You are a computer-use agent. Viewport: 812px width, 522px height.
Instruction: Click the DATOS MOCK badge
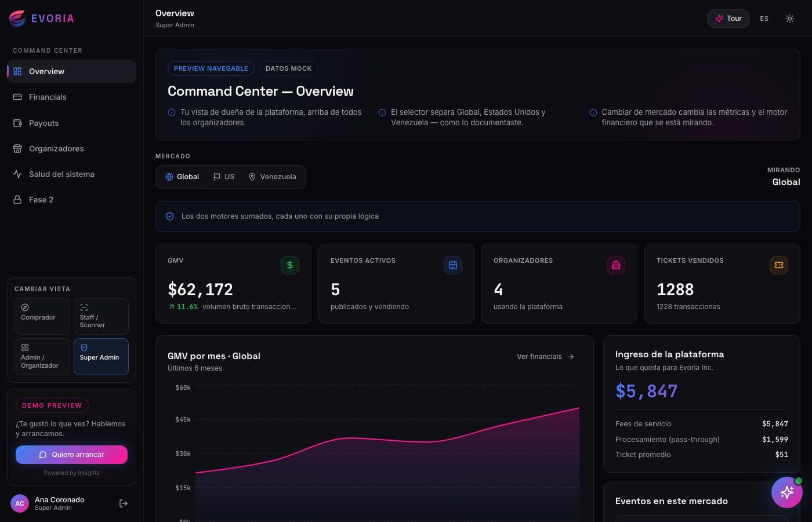289,68
